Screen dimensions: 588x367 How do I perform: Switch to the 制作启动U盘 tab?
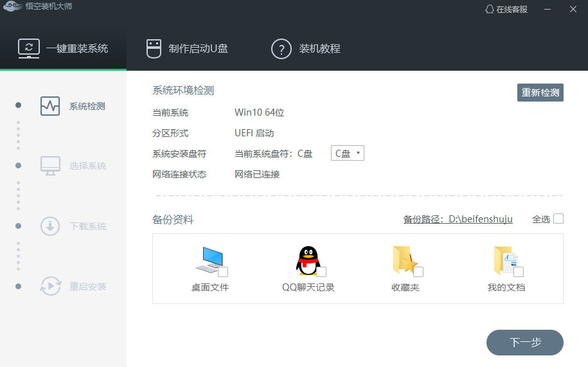[188, 48]
